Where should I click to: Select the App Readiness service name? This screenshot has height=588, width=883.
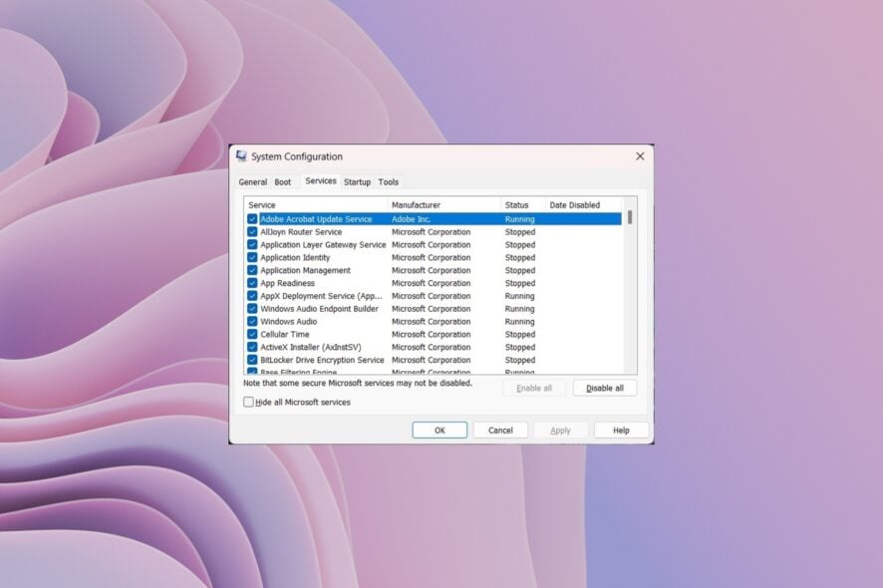click(287, 283)
